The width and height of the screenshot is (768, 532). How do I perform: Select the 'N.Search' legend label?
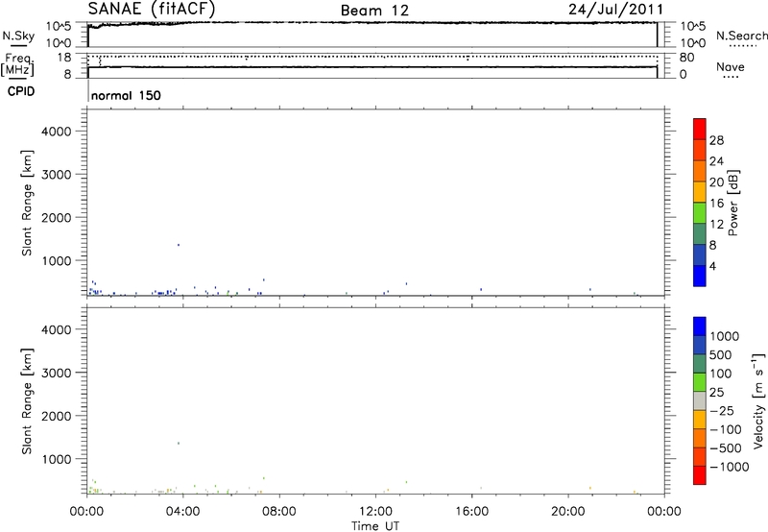(x=741, y=36)
